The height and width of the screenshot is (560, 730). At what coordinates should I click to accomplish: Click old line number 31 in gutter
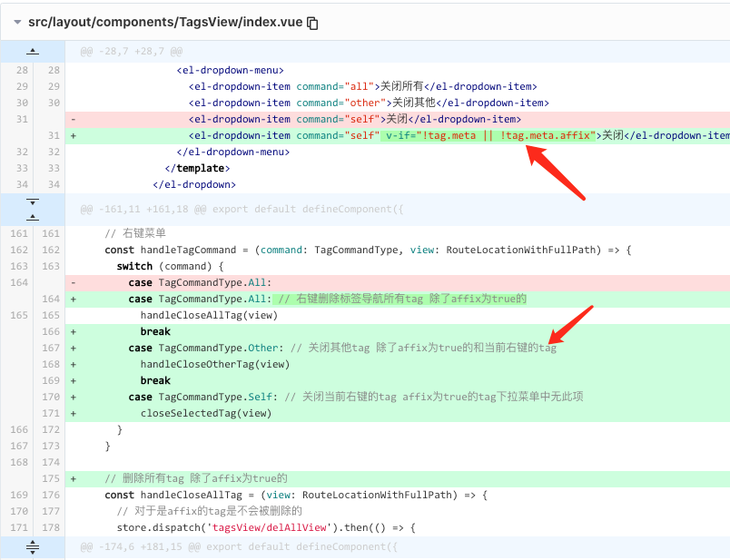point(22,120)
